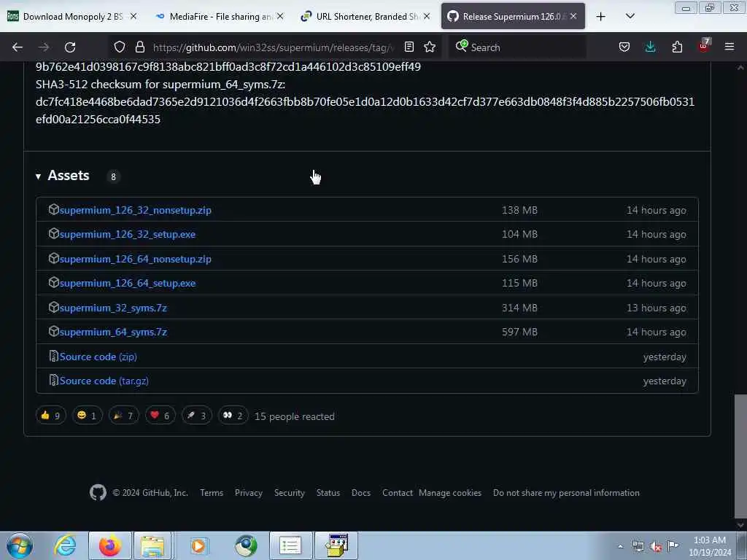
Task: Download supermium_32_syms.7z
Action: point(113,308)
